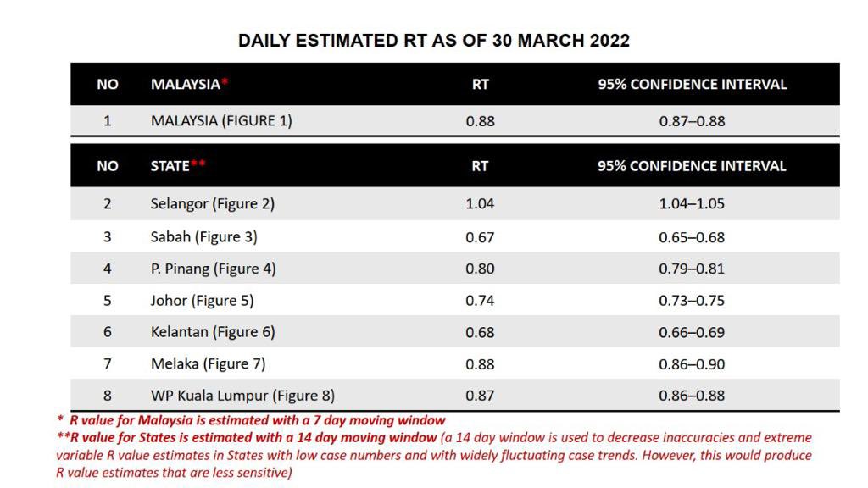The width and height of the screenshot is (868, 488).
Task: Select WP Kuala Lumpur (Figure 8) row
Action: click(x=454, y=395)
